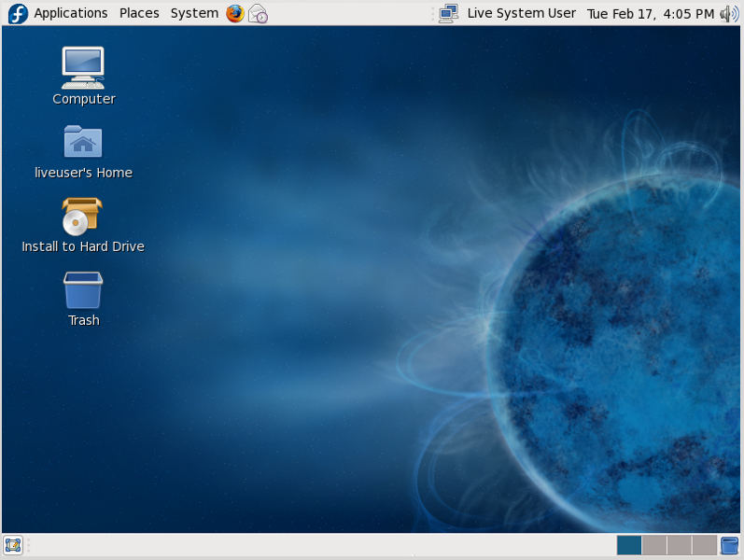Open the Computer desktop icon
Screen dimensions: 744x560
coord(83,68)
